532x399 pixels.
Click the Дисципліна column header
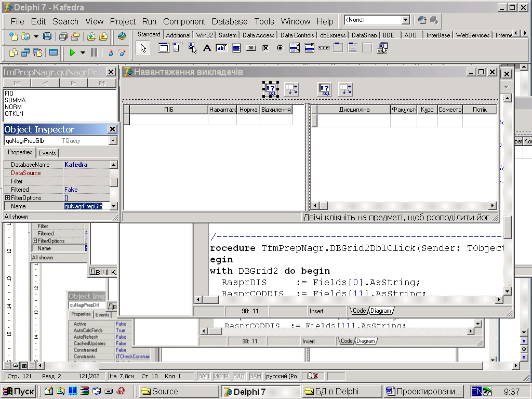tap(354, 109)
